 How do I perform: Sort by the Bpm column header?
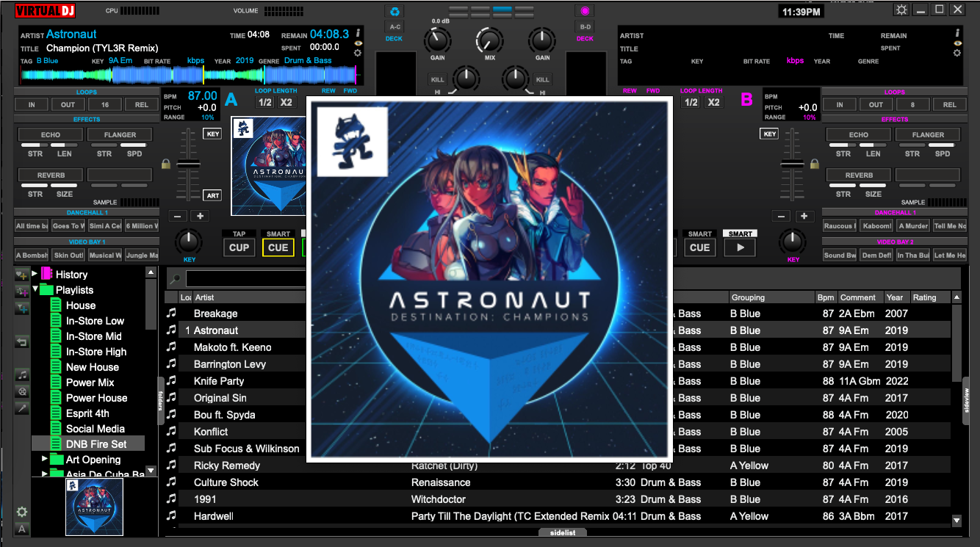tap(826, 297)
